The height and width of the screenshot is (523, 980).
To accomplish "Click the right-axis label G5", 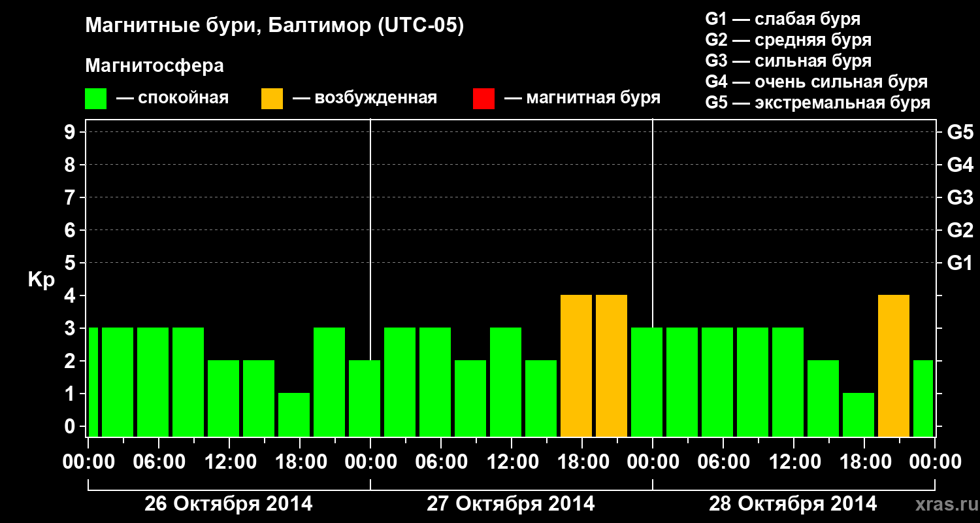I will click(960, 132).
